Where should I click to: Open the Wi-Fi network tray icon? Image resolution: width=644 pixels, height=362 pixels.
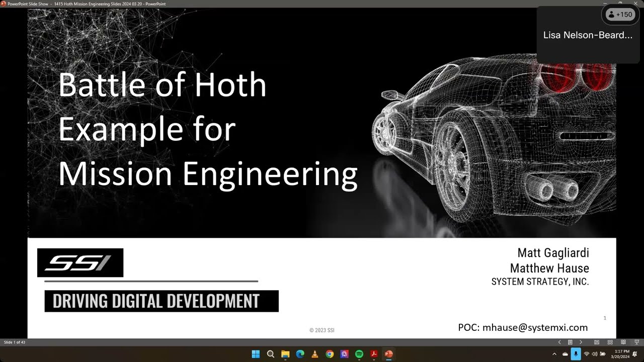587,354
